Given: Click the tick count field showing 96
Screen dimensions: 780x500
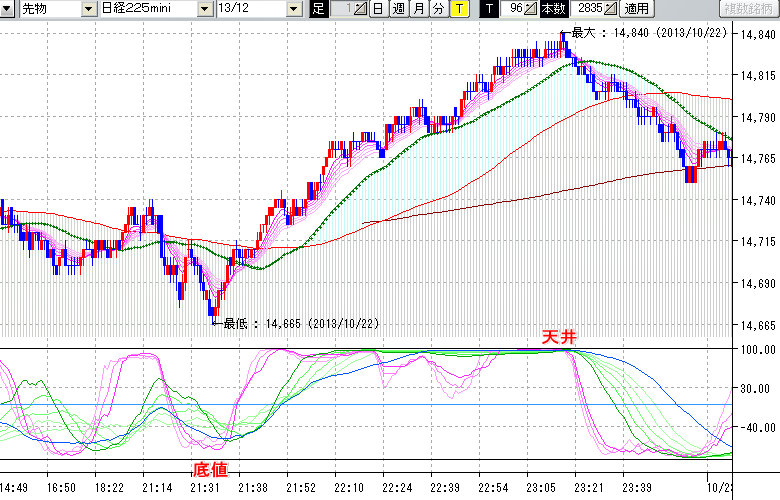Looking at the screenshot, I should [x=512, y=8].
